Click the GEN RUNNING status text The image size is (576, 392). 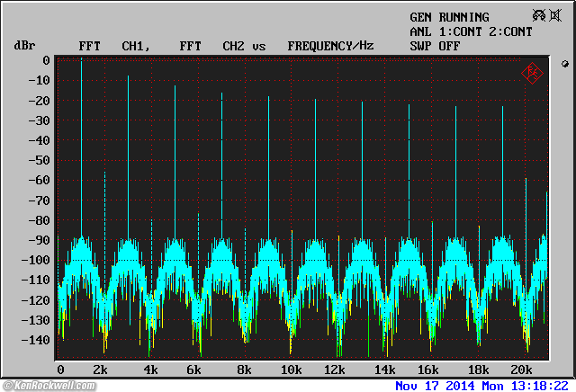449,17
